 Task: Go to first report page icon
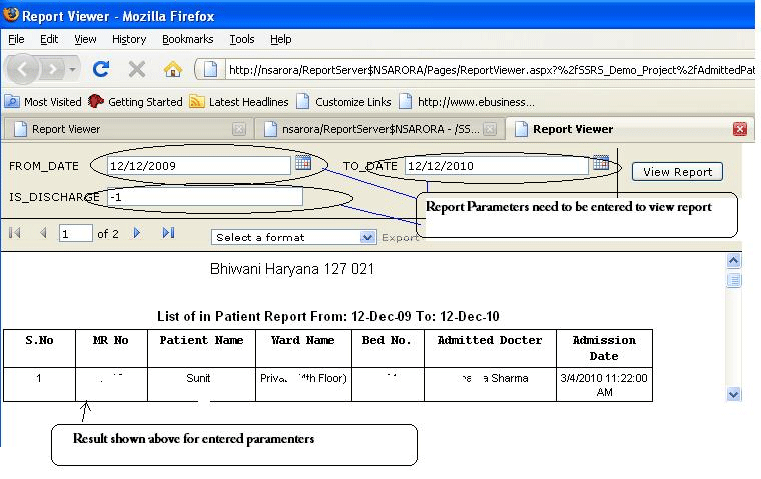(x=15, y=233)
